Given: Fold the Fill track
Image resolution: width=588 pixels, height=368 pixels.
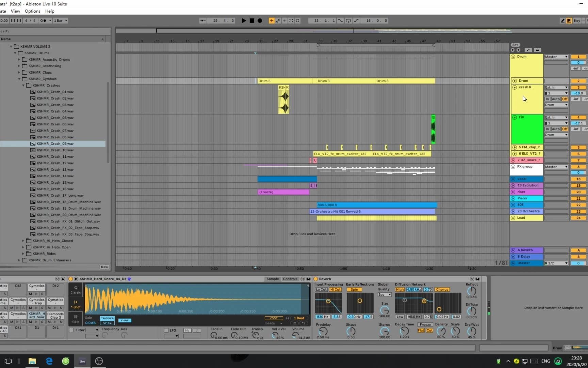Looking at the screenshot, I should tap(514, 117).
